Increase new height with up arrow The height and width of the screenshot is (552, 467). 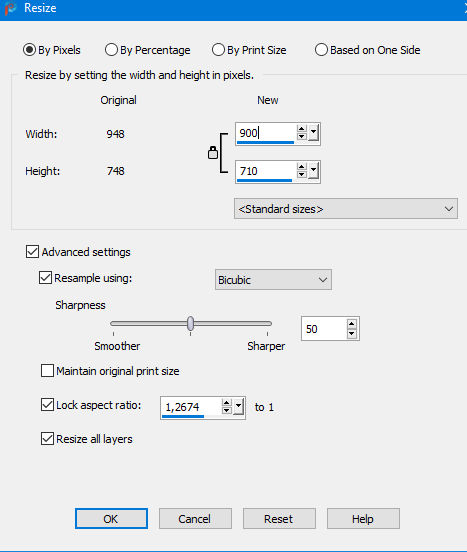click(x=301, y=167)
